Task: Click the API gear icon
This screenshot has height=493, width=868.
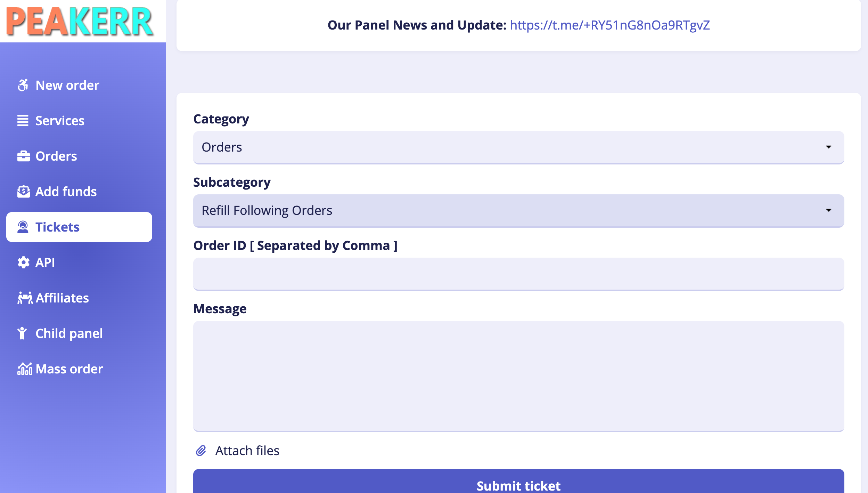Action: tap(23, 262)
